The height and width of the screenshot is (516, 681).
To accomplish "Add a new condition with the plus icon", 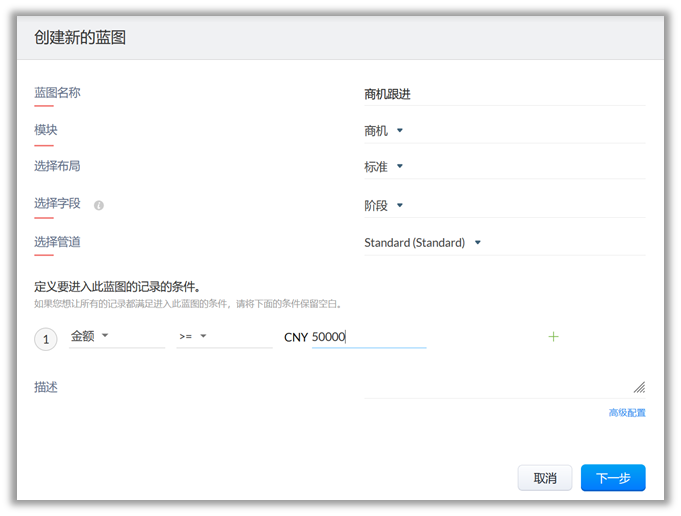I will coord(553,337).
